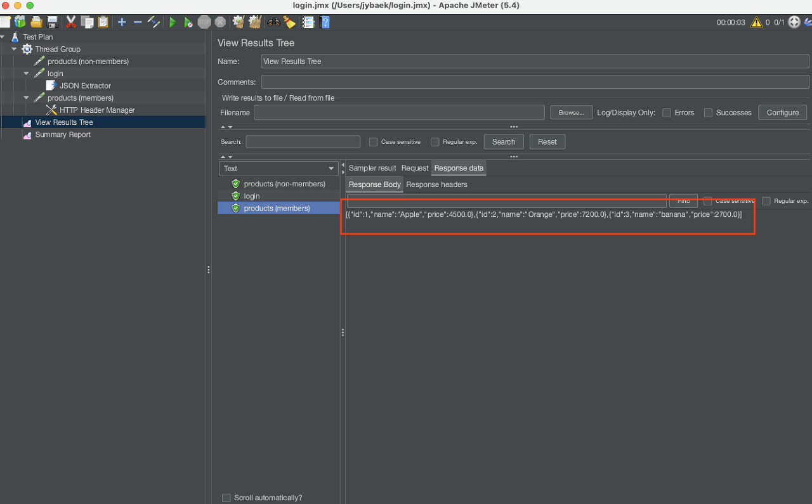This screenshot has height=504, width=812.
Task: Click the minus Collapse All icon
Action: pyautogui.click(x=138, y=22)
